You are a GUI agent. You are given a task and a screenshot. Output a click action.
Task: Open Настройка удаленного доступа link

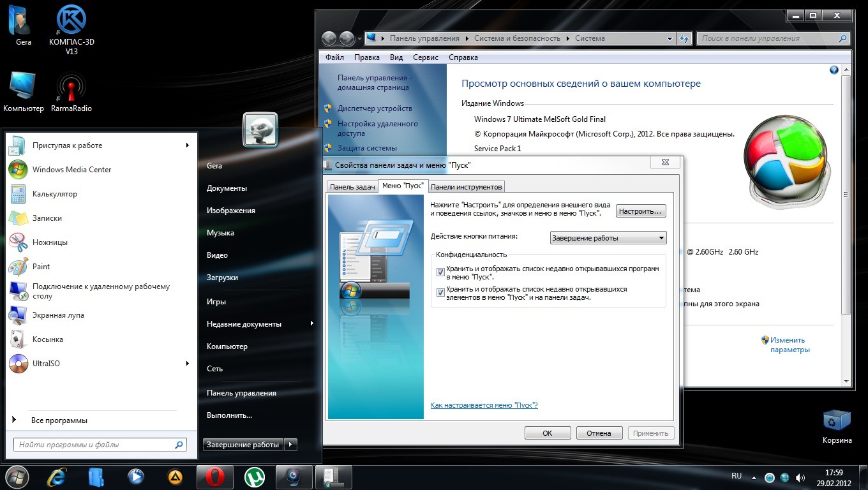(377, 129)
